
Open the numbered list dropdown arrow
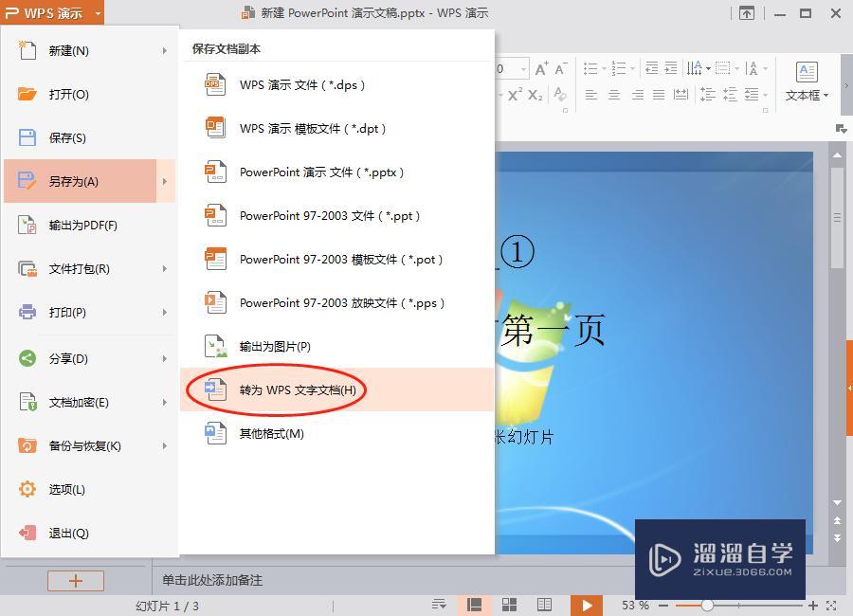pyautogui.click(x=632, y=68)
